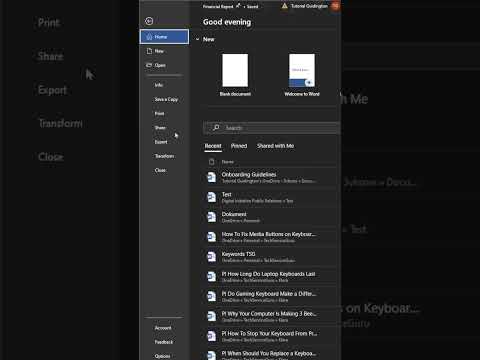Click Word icon beside Why Your Computer
The image size is (480, 360).
212,316
